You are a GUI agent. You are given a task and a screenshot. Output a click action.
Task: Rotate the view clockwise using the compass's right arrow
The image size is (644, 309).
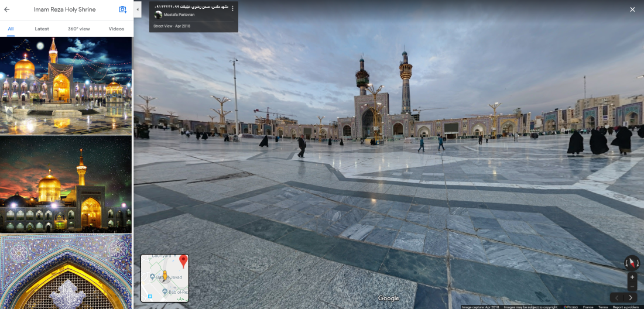638,263
